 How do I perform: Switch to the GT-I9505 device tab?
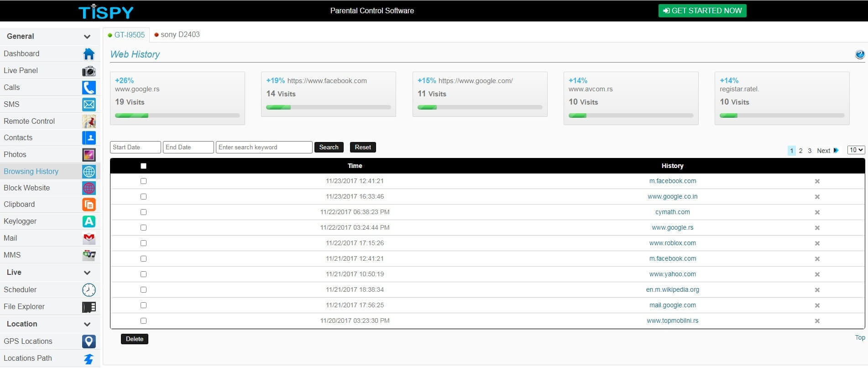(x=126, y=35)
